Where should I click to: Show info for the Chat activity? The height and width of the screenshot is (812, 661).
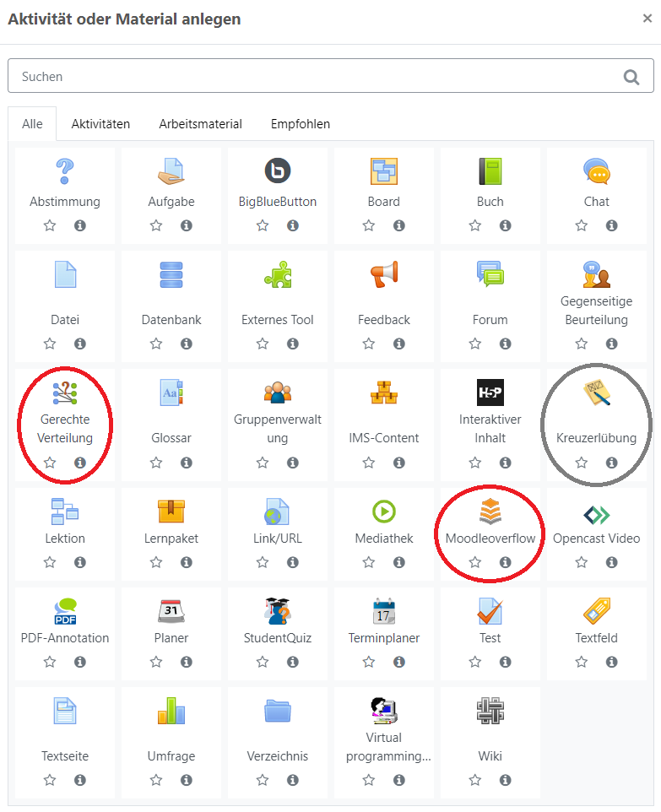pyautogui.click(x=612, y=225)
